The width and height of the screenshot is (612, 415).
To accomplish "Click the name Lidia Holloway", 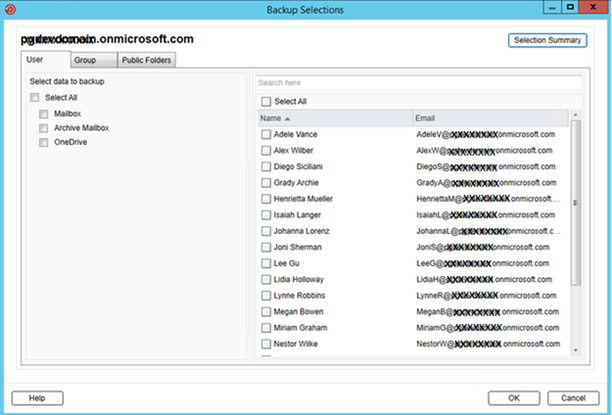I will (x=299, y=280).
